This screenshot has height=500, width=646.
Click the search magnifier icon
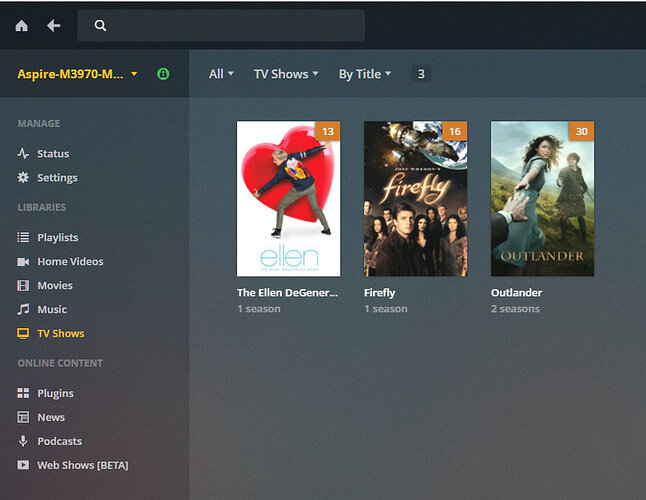100,26
